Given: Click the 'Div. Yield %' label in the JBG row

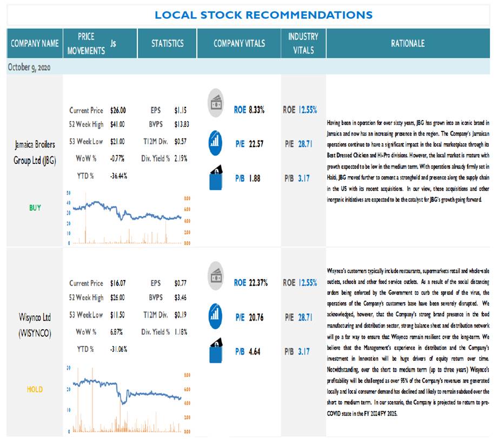Looking at the screenshot, I should (x=156, y=158).
